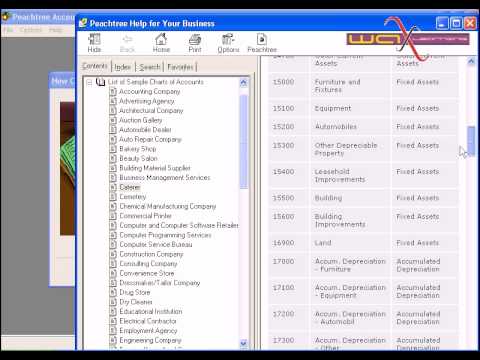Click the book icon beside List of Sample Charts
480x360 pixels.
(100, 82)
